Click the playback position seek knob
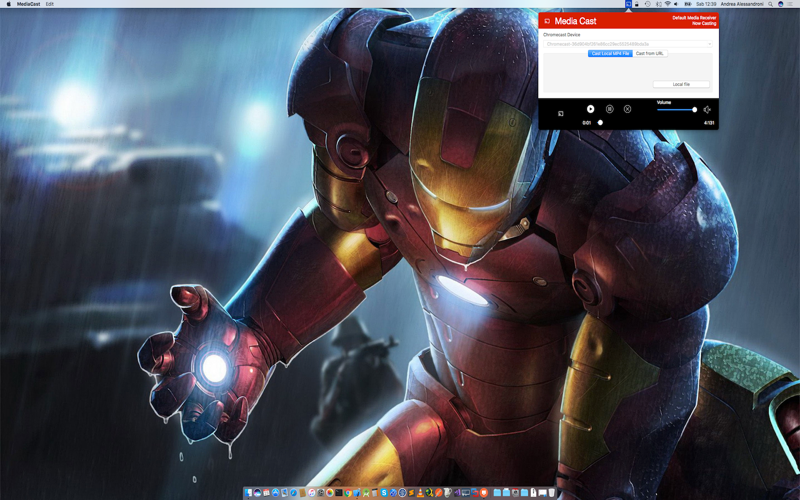 pos(600,122)
